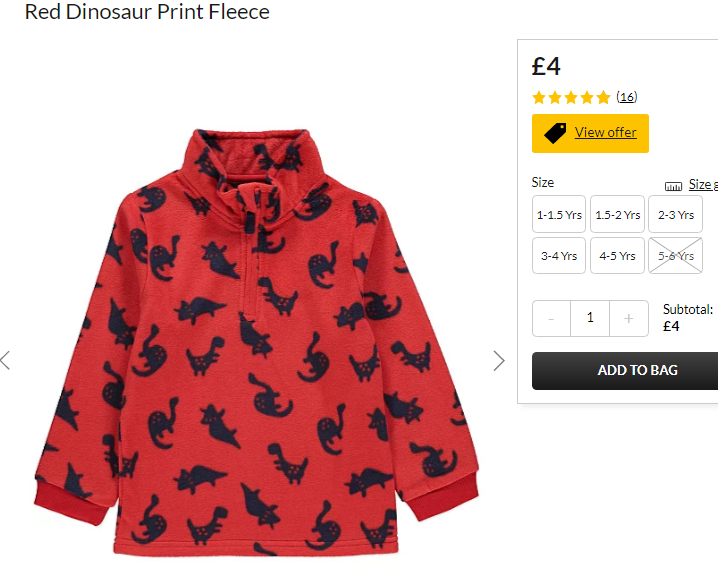Image resolution: width=718 pixels, height=580 pixels.
Task: Show the previous product image with left arrow
Action: [x=5, y=360]
